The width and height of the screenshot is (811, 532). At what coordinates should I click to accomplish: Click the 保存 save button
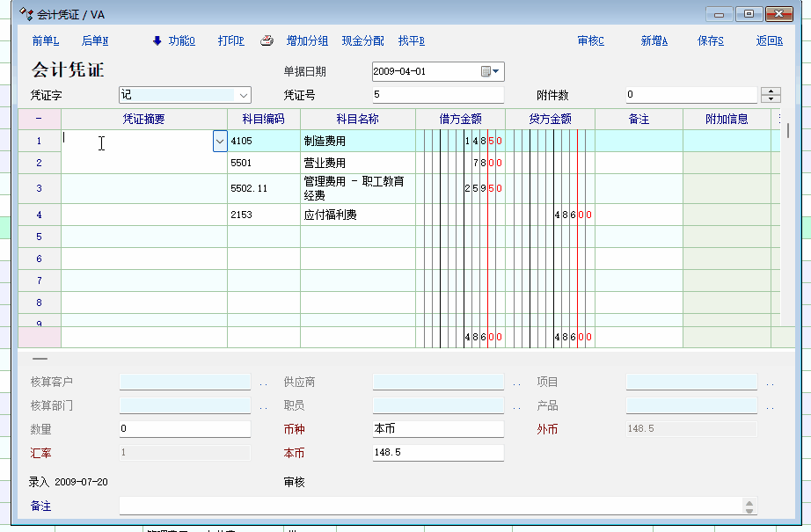click(x=710, y=41)
